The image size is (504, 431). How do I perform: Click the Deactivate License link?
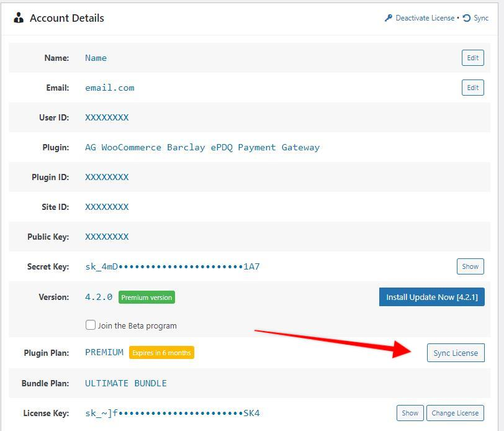pyautogui.click(x=425, y=18)
